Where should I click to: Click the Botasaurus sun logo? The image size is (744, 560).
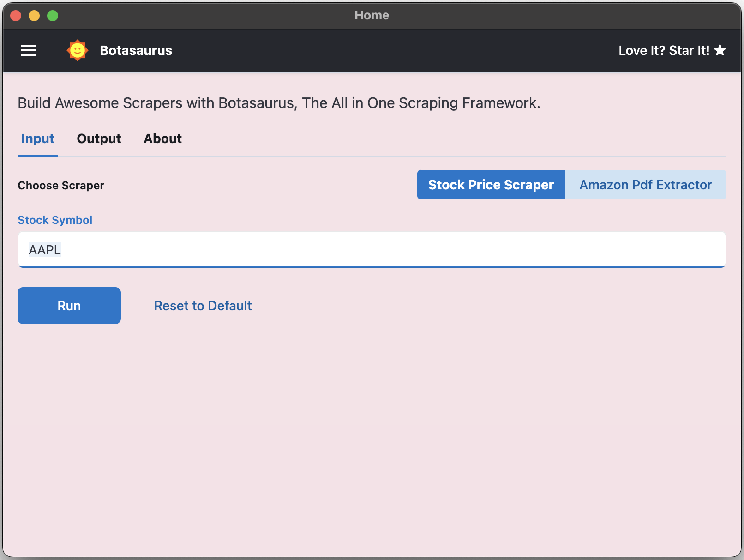78,50
